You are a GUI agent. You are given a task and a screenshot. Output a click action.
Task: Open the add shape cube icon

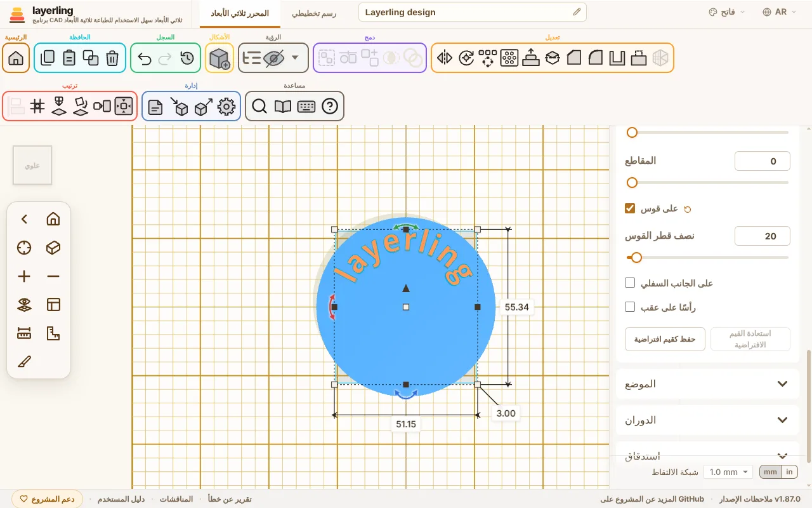tap(219, 58)
